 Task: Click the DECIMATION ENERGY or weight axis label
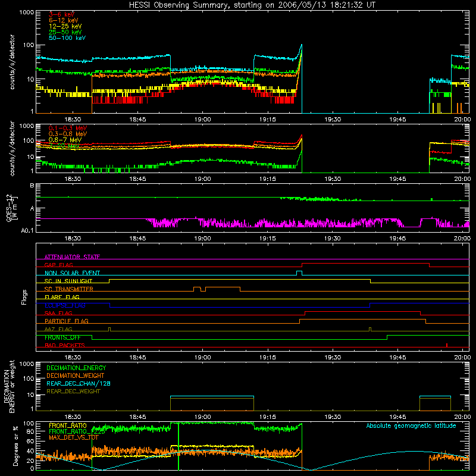tap(9, 386)
